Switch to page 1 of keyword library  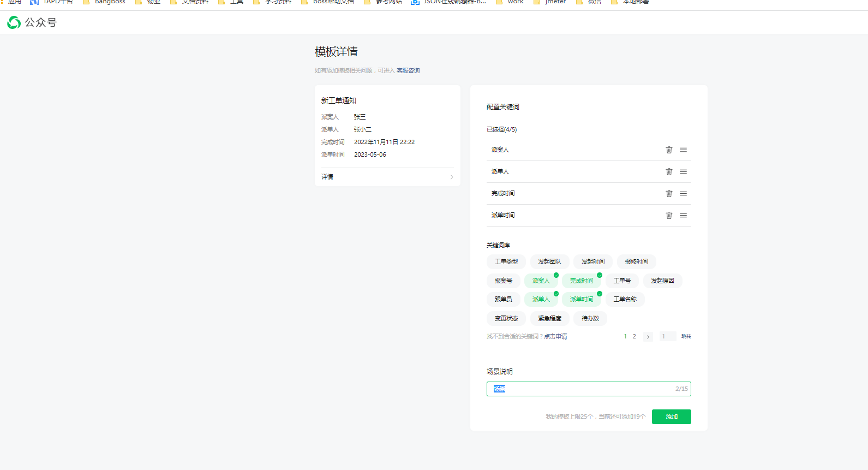pos(625,336)
